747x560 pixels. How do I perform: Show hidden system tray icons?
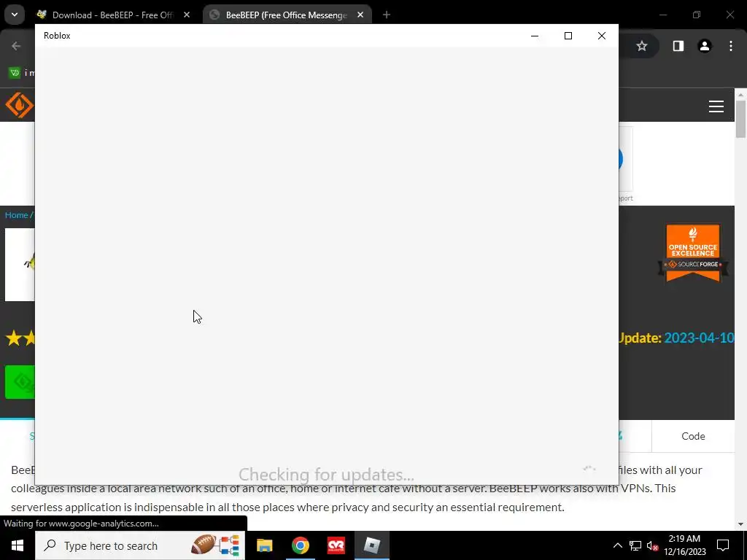click(x=617, y=545)
